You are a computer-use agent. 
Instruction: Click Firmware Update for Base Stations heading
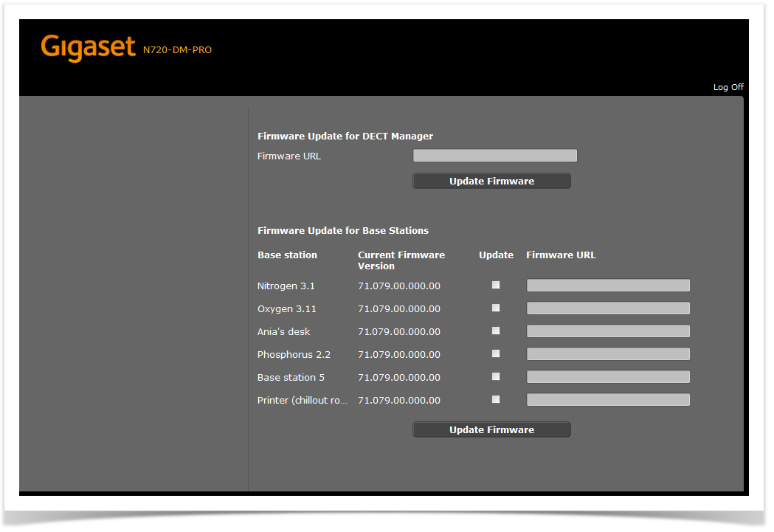click(343, 230)
